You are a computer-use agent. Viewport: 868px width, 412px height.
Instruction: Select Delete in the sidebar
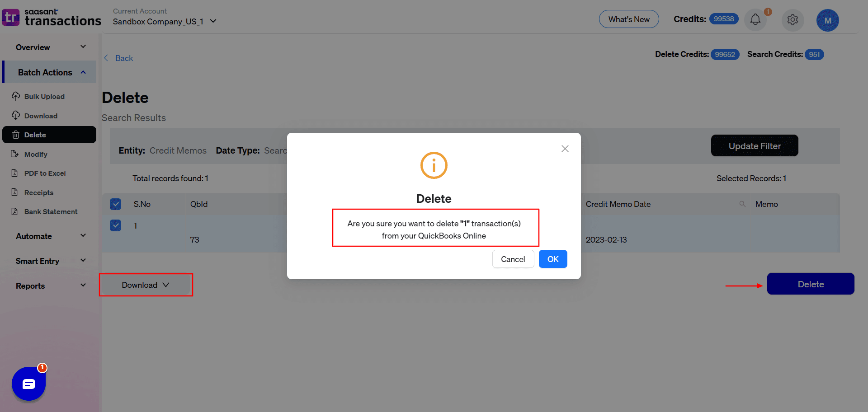tap(49, 135)
